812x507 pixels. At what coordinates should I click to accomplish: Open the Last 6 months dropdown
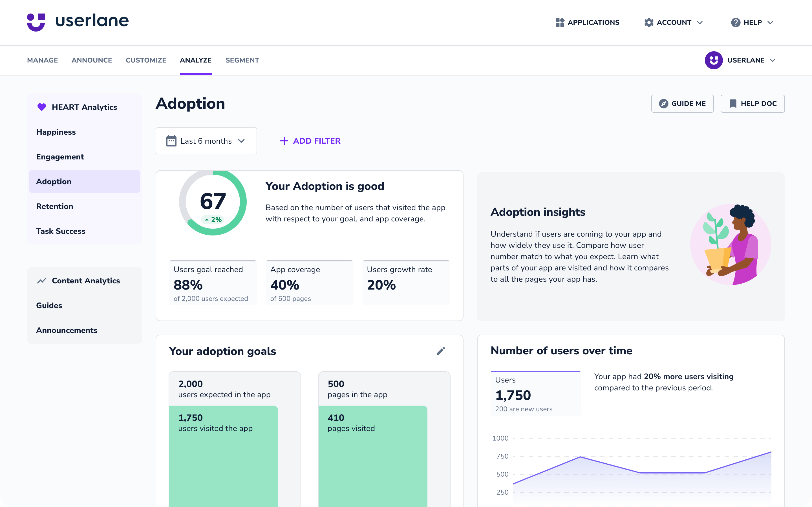206,141
